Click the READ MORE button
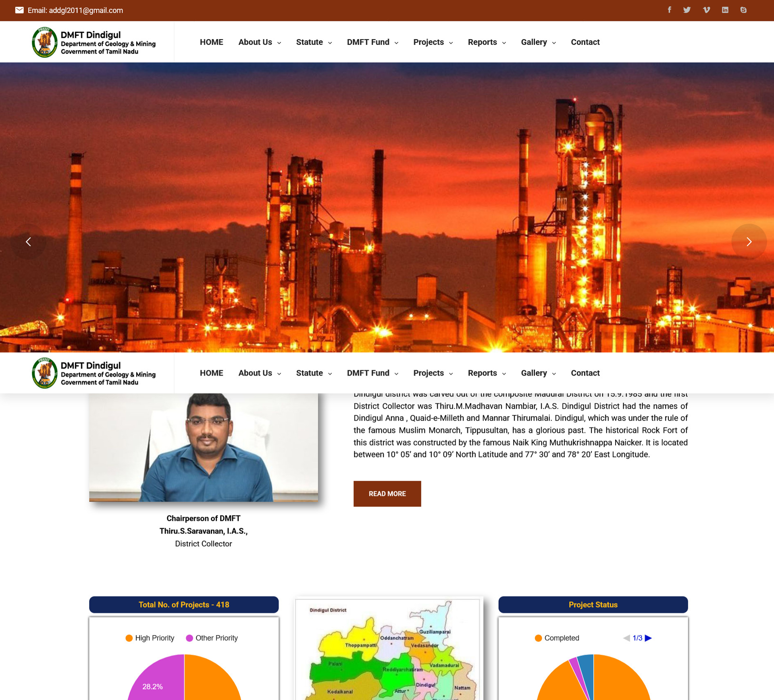 coord(387,494)
